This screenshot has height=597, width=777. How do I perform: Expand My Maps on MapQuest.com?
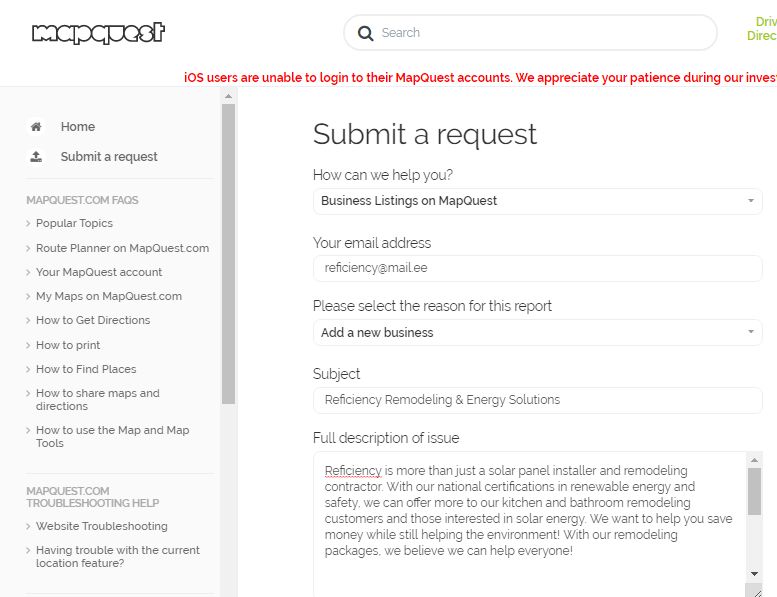tap(109, 296)
